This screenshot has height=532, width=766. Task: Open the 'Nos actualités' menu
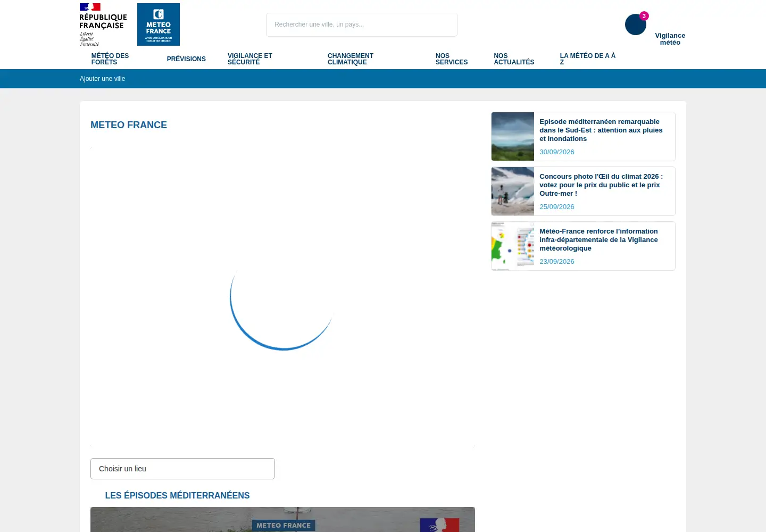pyautogui.click(x=514, y=59)
